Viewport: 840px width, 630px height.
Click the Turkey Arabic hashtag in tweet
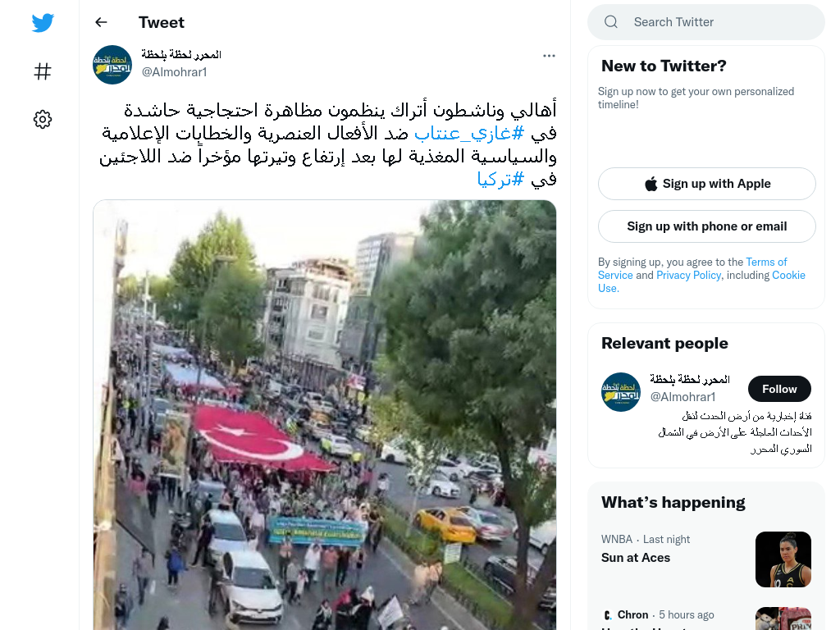[500, 179]
